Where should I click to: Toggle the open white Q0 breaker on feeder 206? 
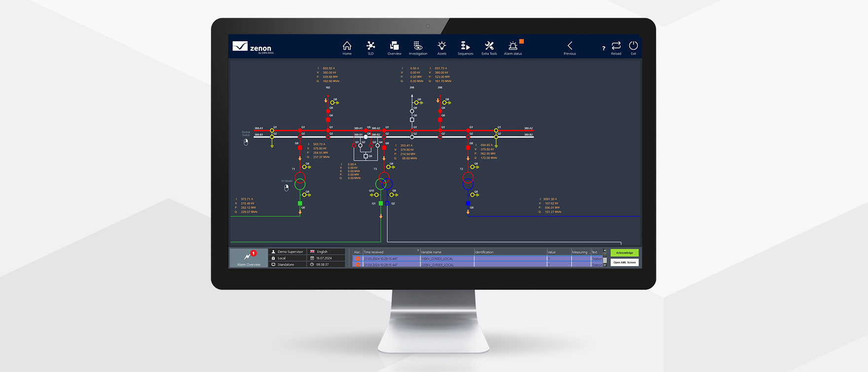pos(412,120)
